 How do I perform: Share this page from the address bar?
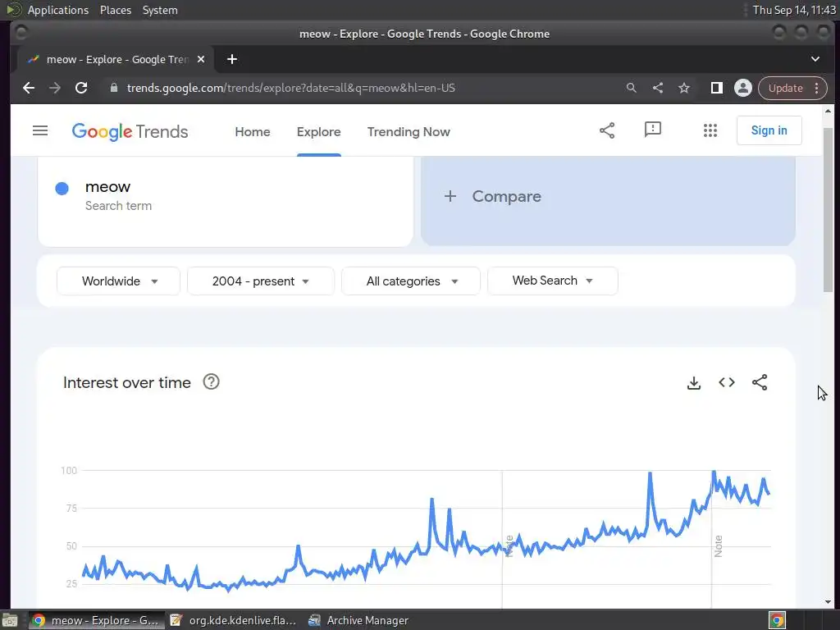[657, 88]
